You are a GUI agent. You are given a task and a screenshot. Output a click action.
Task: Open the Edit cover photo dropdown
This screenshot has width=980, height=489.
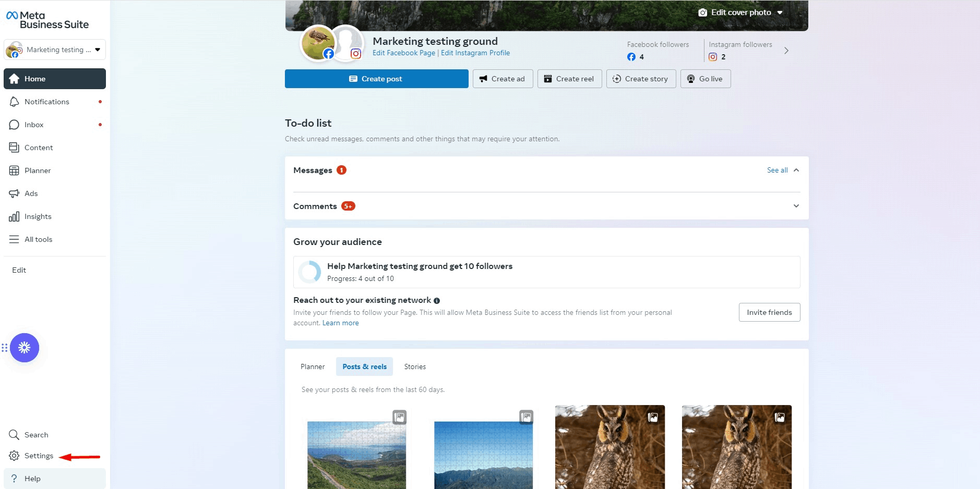tap(741, 13)
